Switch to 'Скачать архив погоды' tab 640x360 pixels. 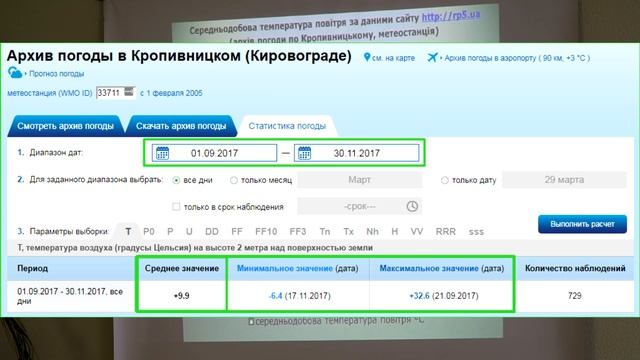pos(181,126)
